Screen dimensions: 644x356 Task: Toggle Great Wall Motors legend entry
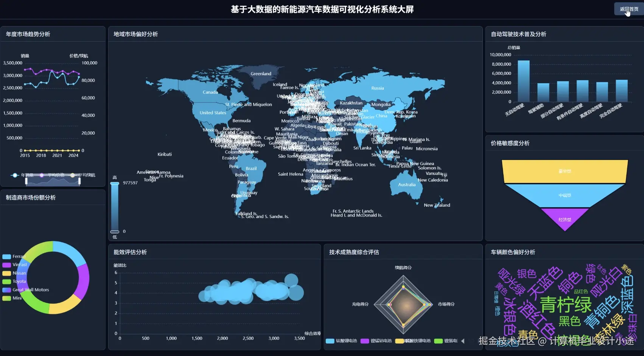[26, 290]
